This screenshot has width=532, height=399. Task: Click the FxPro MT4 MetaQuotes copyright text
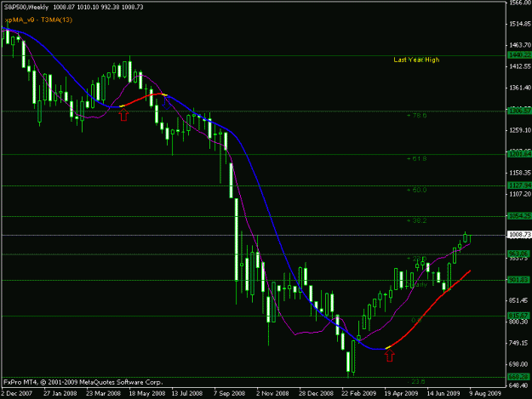[83, 382]
